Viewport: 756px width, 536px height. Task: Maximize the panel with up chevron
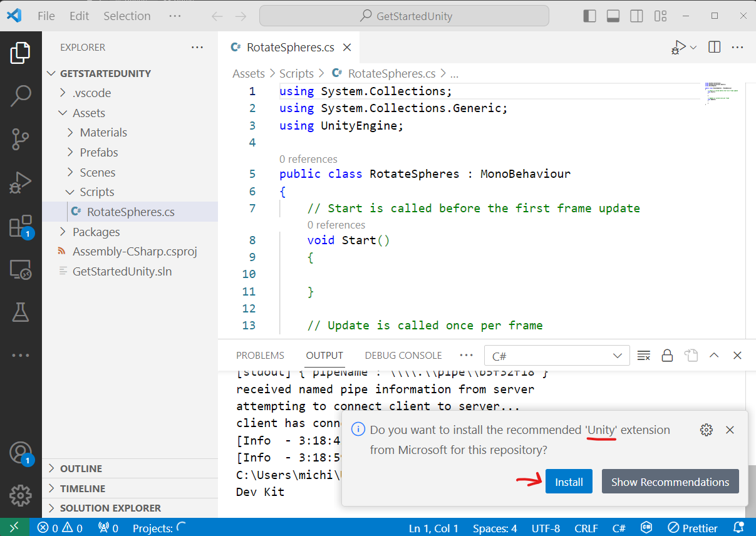pyautogui.click(x=714, y=356)
